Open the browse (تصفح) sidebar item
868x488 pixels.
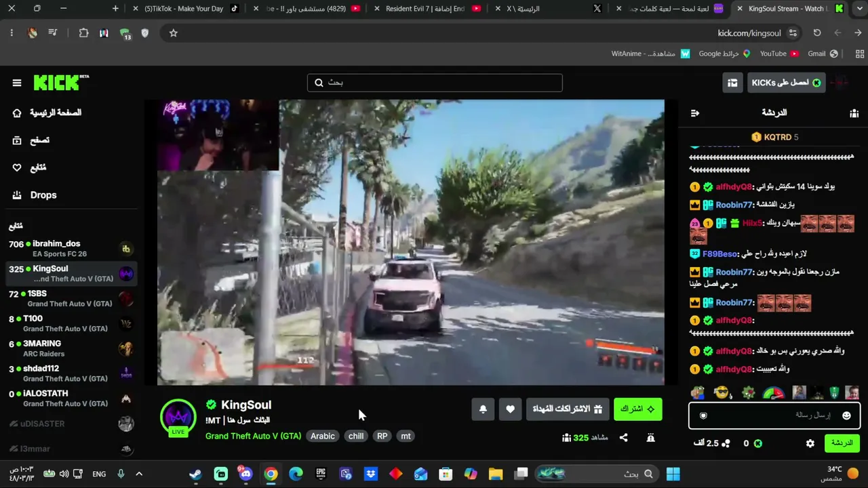pyautogui.click(x=31, y=140)
